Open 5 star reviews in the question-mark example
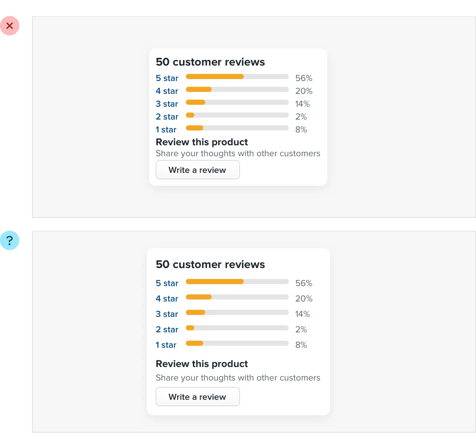476x448 pixels. tap(167, 283)
